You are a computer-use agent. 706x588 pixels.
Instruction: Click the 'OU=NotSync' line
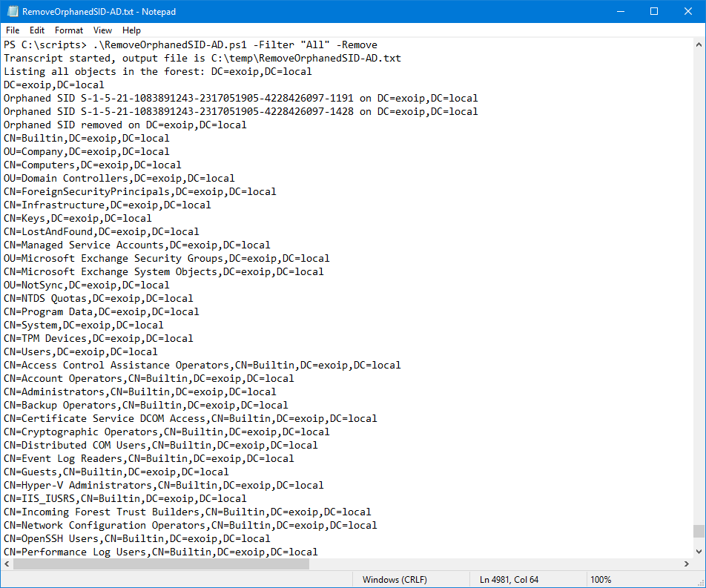tap(87, 285)
